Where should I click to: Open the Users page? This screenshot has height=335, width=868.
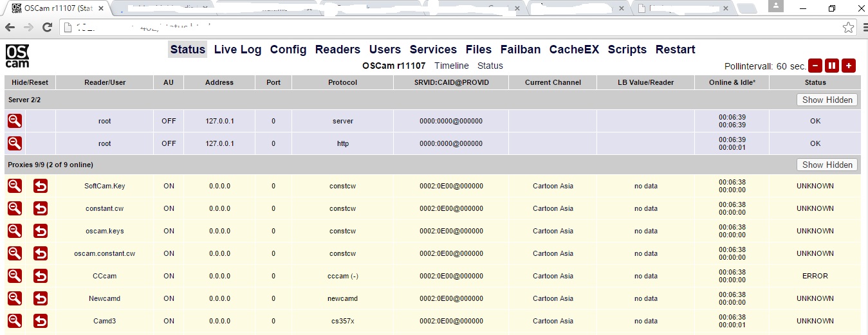coord(385,50)
